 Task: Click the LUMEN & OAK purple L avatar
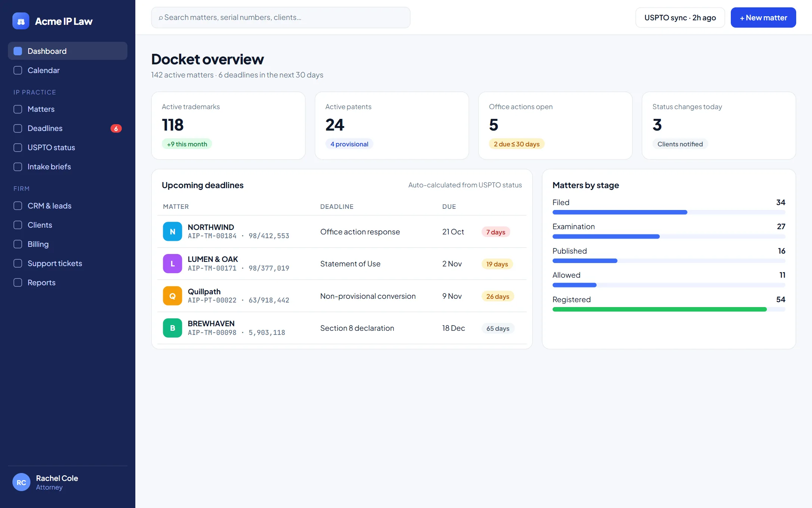click(173, 263)
